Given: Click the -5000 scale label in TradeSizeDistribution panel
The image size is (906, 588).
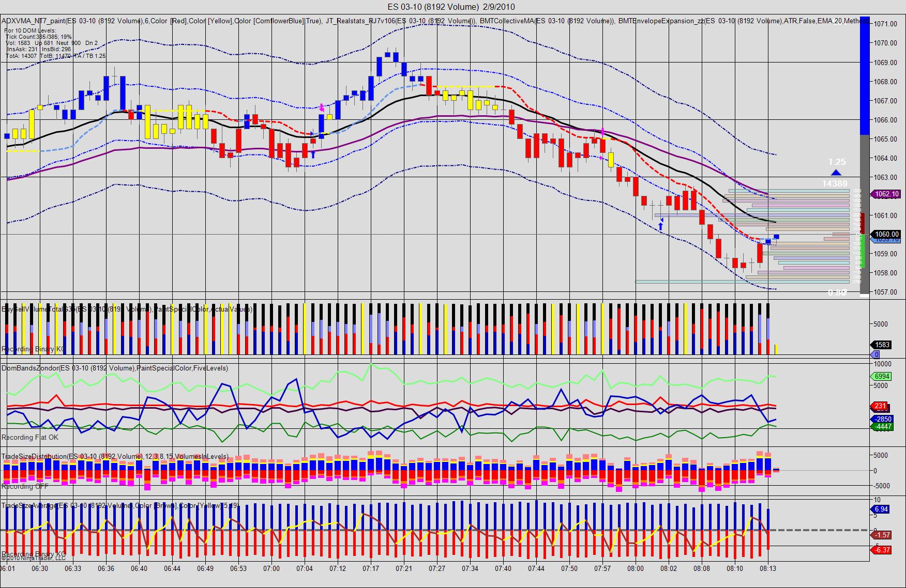Looking at the screenshot, I should [882, 486].
